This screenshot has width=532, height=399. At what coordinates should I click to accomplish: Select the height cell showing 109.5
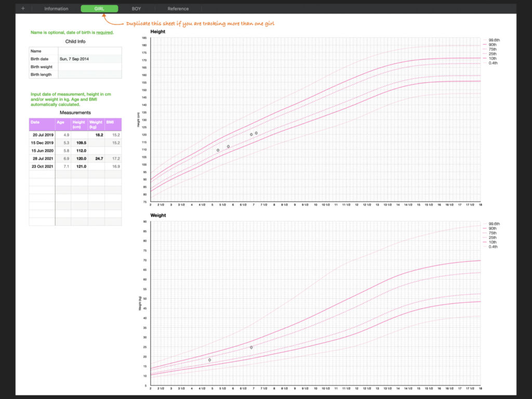tap(79, 142)
